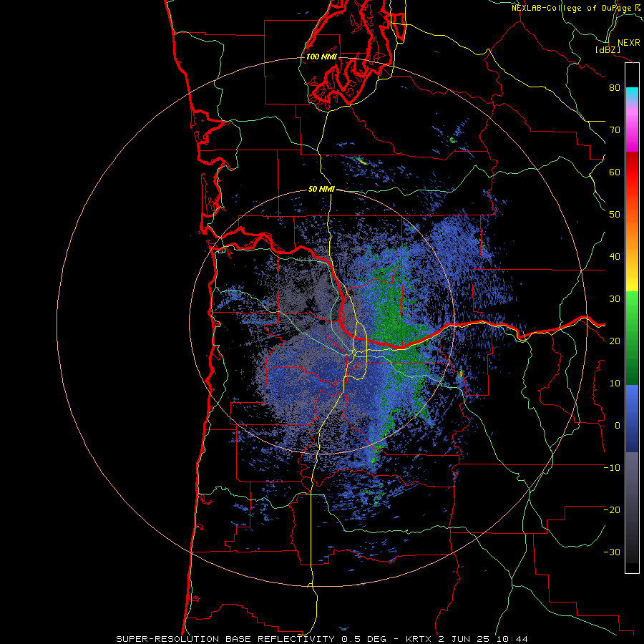Click the 100 NMI range ring label
Screen dimensions: 644x644
[321, 57]
